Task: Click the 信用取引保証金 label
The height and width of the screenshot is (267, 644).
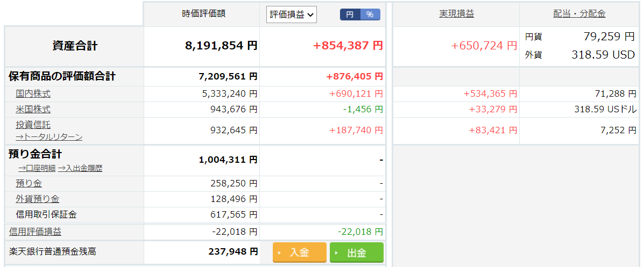Action: click(46, 214)
